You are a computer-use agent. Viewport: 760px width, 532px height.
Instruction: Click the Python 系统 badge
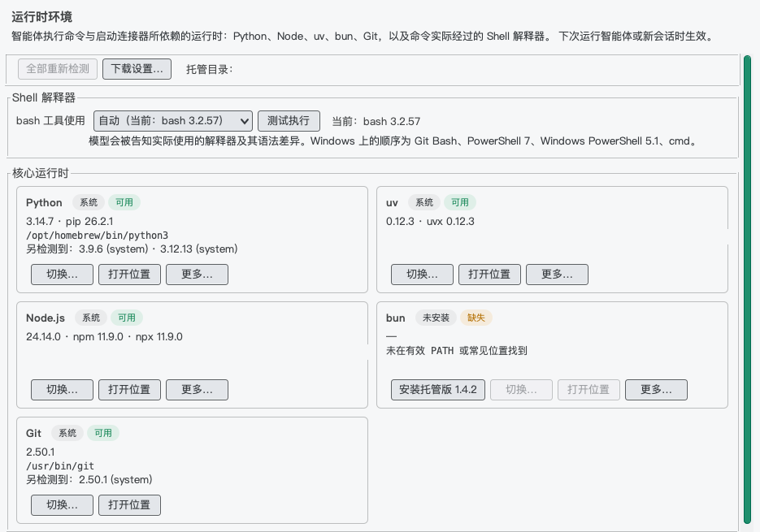click(x=89, y=202)
